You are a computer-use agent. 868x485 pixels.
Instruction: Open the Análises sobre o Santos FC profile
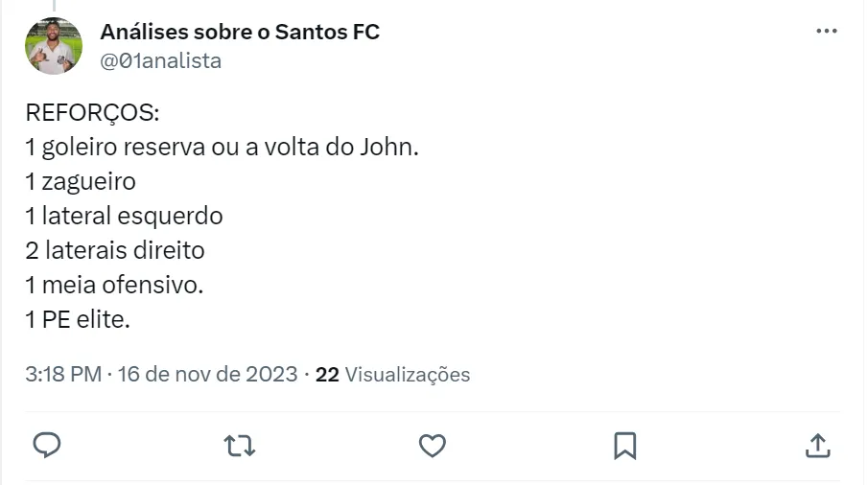240,32
